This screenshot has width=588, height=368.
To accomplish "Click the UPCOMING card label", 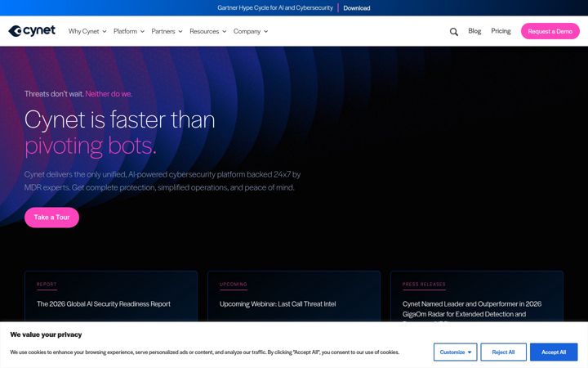I will point(234,285).
